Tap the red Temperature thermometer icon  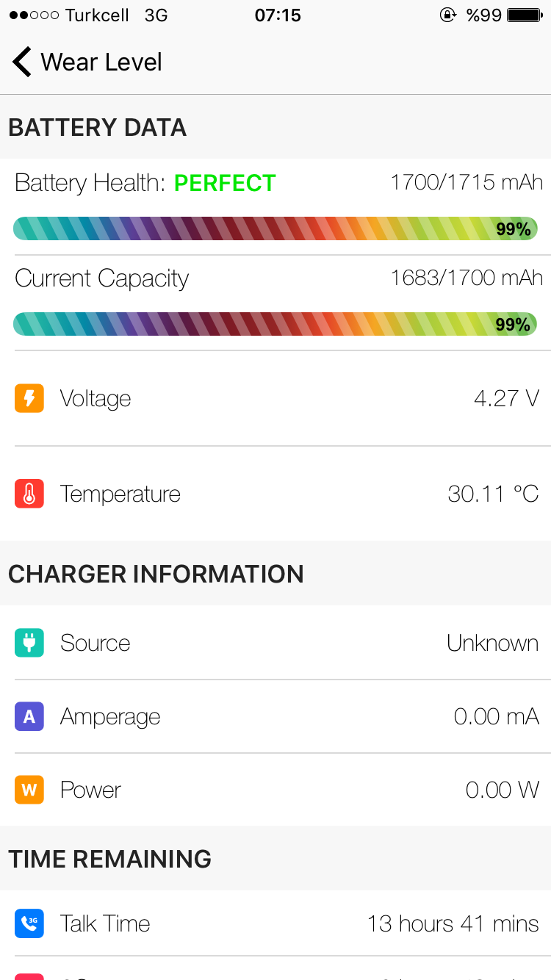(x=29, y=494)
